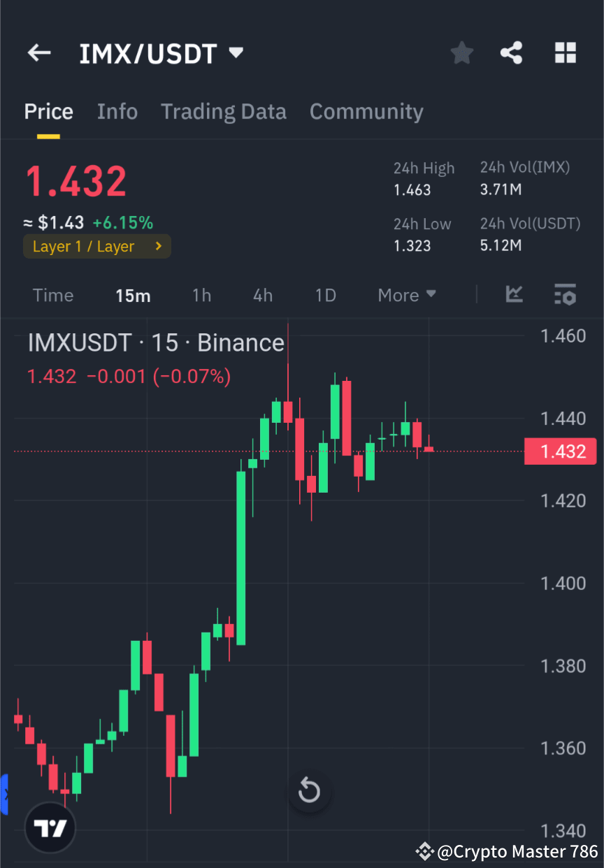Open the Community tab
604x868 pixels.
366,111
